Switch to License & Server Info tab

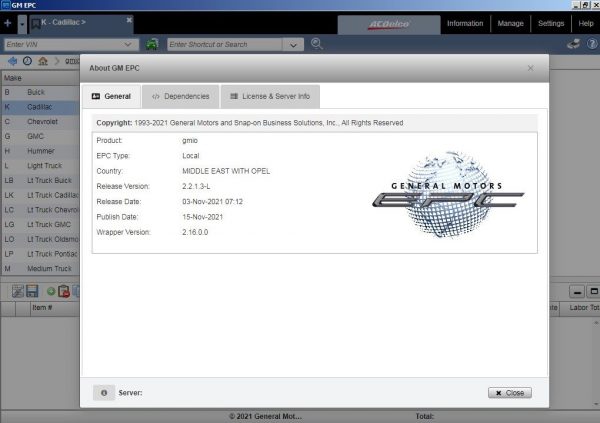click(270, 96)
